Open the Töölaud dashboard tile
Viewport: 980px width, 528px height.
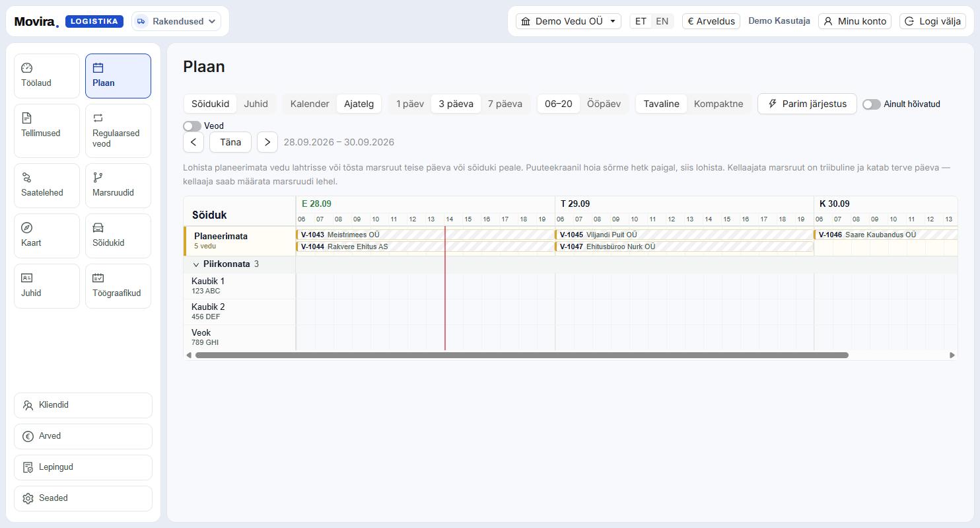(47, 76)
